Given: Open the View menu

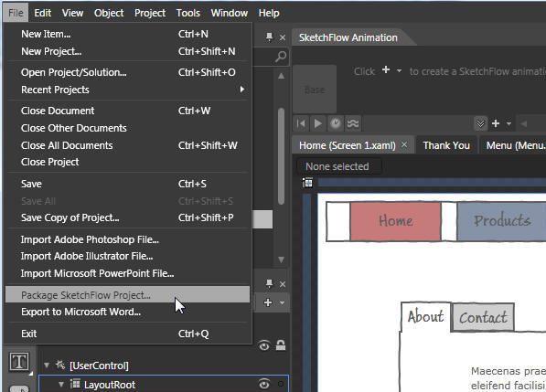Looking at the screenshot, I should click(x=72, y=13).
